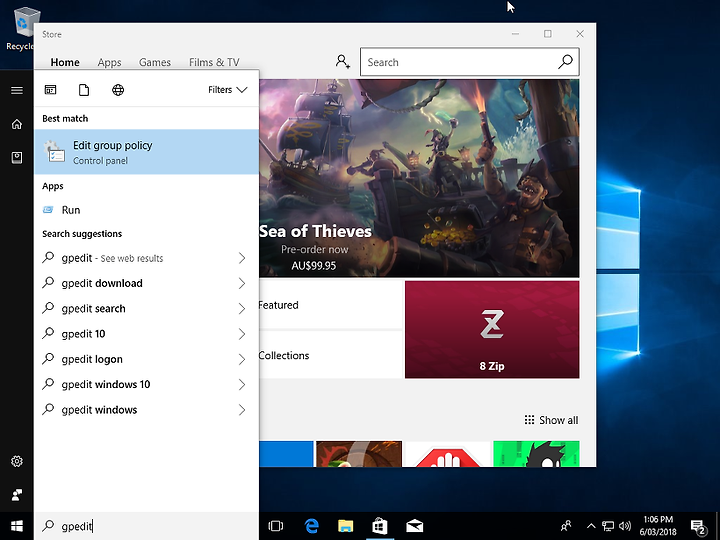
Task: Open Mail app from taskbar
Action: 415,526
